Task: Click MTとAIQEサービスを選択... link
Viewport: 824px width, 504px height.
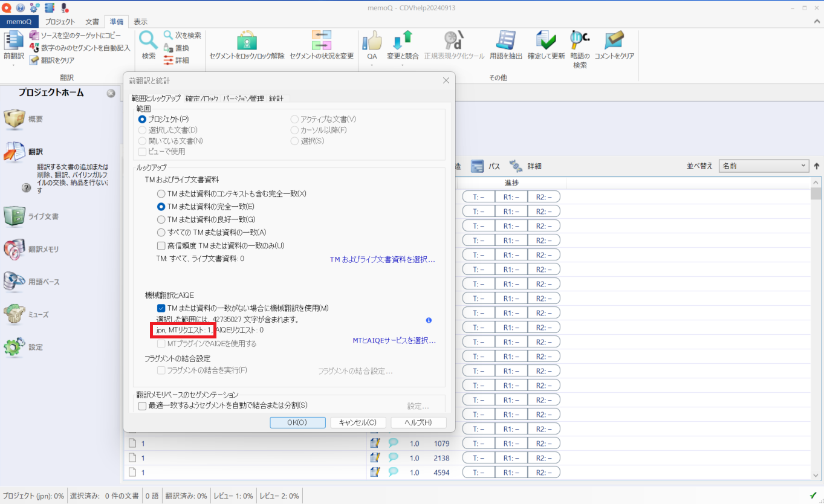Action: point(394,340)
